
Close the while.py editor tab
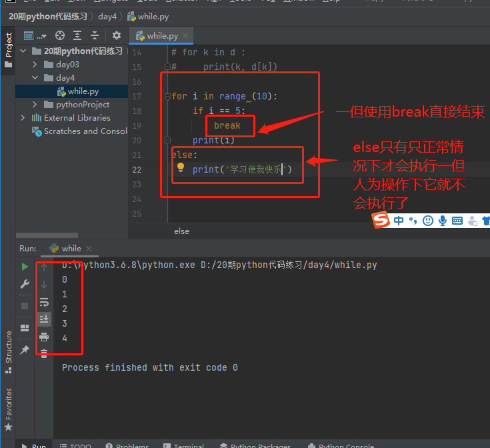pos(185,35)
